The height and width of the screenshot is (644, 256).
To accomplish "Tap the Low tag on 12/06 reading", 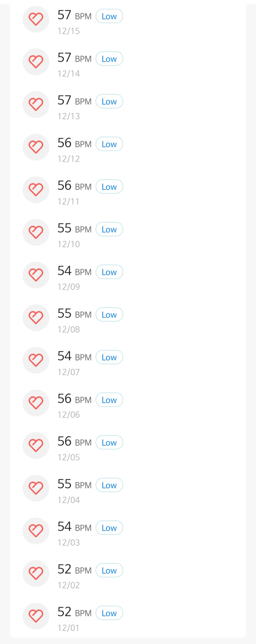I will (x=109, y=400).
